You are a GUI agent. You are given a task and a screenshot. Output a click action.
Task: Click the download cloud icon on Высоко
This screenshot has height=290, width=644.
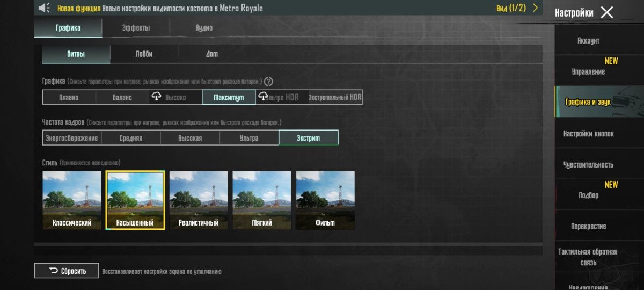pos(157,96)
